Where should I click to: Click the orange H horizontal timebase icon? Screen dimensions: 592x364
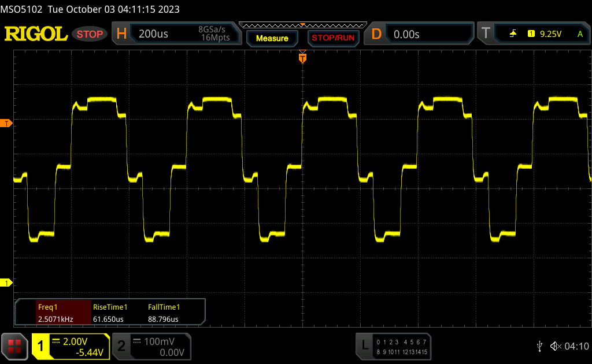pos(121,34)
